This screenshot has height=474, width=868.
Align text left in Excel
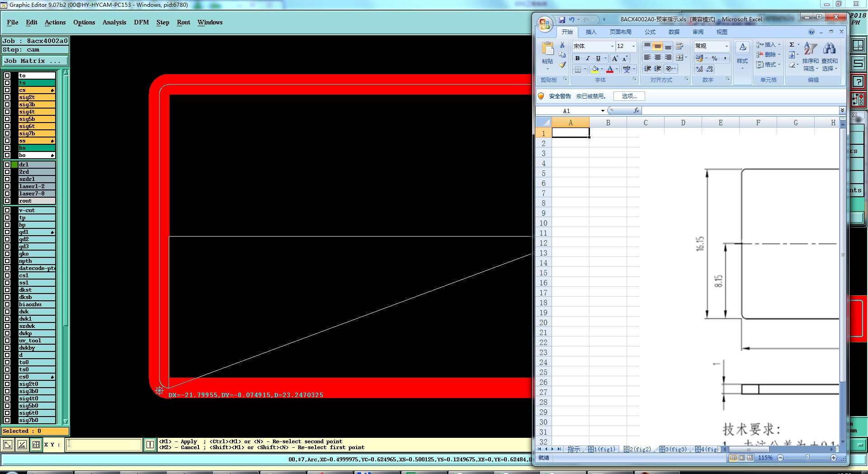tap(647, 57)
